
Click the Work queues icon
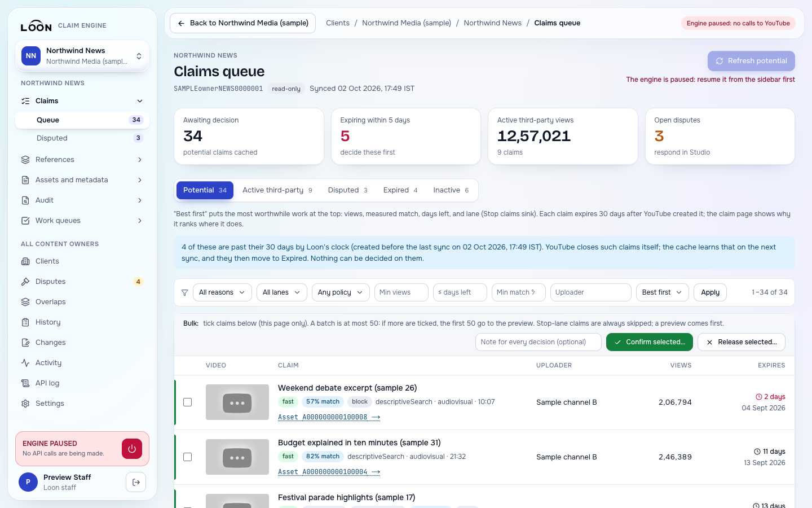(25, 221)
